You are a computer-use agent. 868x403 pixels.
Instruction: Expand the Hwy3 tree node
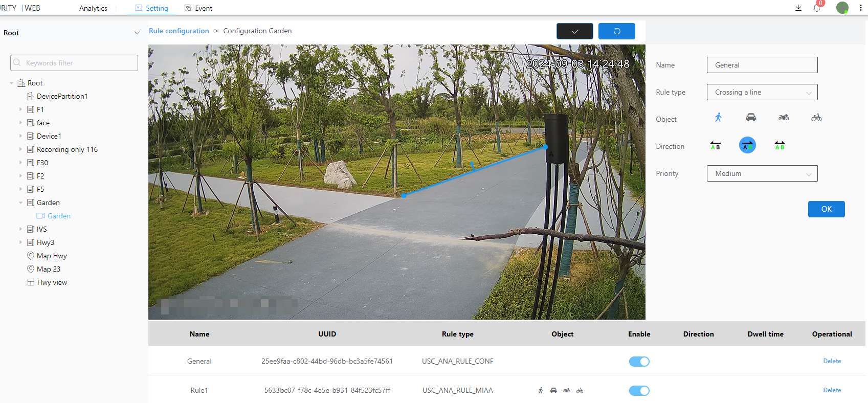(x=20, y=242)
